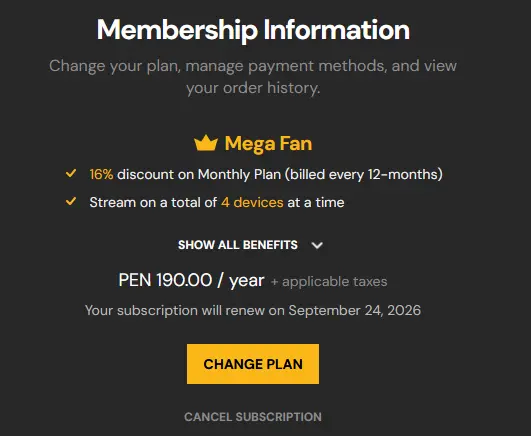
Task: Click 'Your subscription will renew on' text
Action: [x=185, y=310]
